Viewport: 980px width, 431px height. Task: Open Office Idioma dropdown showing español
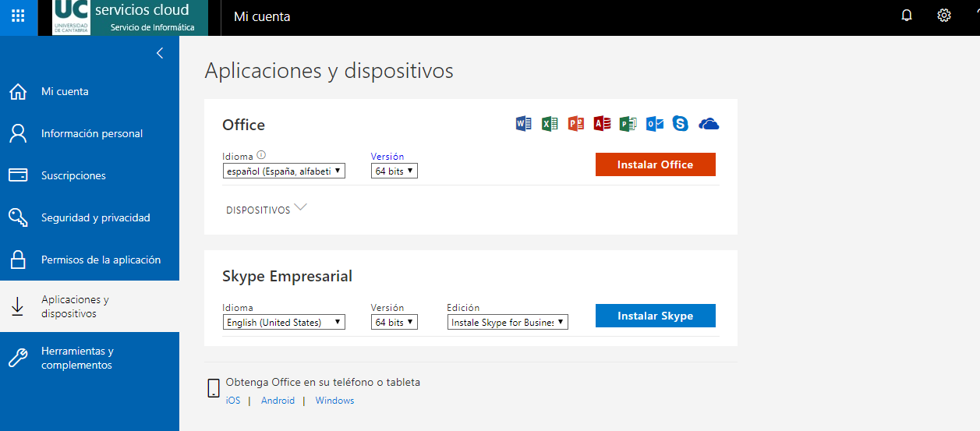point(284,171)
